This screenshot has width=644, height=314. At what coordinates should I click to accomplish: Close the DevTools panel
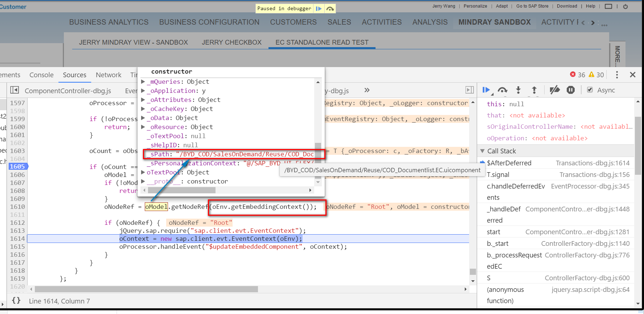[x=633, y=74]
